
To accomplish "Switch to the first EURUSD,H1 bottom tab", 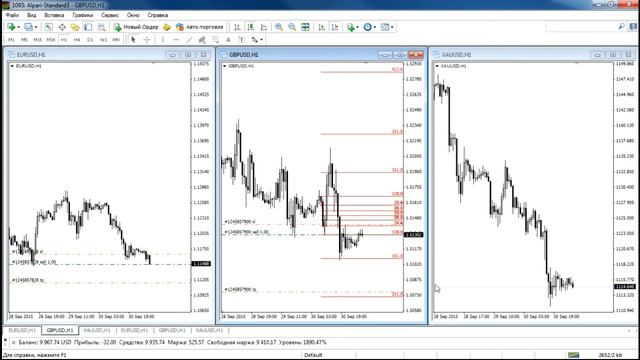I will [22, 330].
